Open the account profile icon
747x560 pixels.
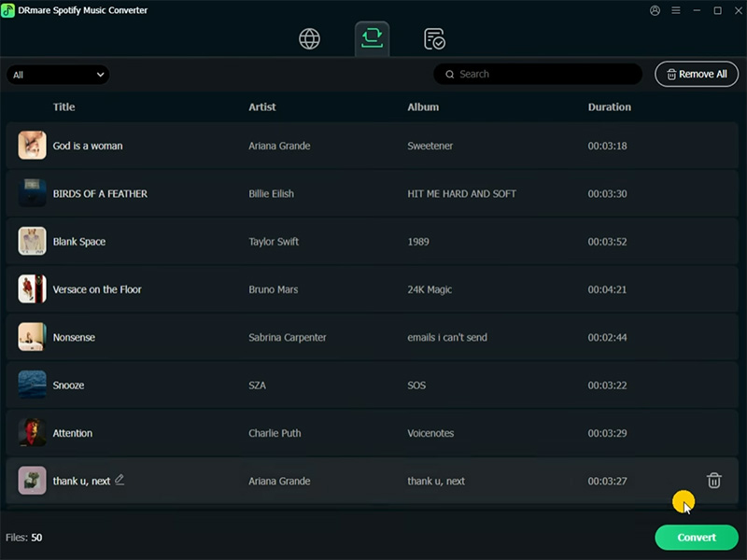(655, 10)
